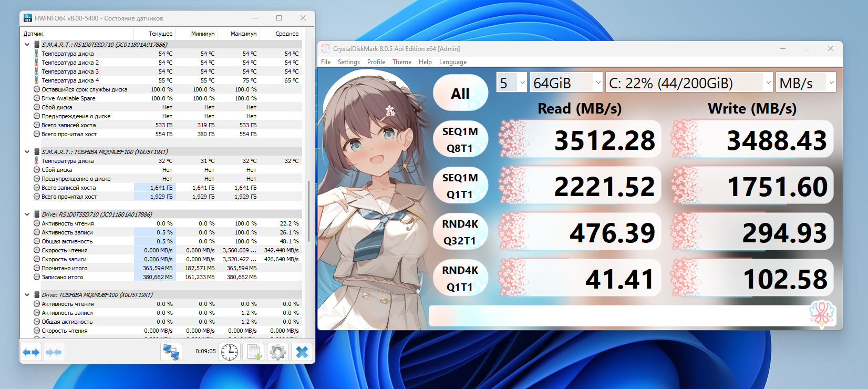
Task: Open the Settings menu in CrystalDiskMark
Action: 349,62
